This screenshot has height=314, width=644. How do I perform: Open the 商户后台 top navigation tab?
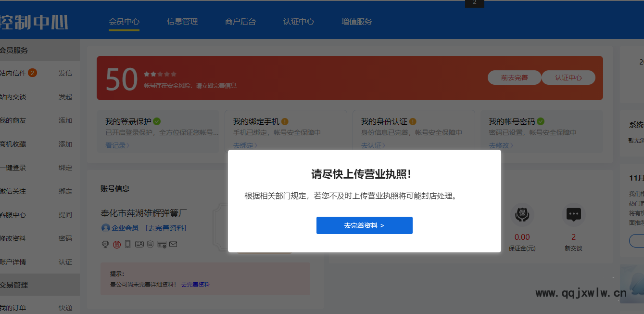pos(240,22)
